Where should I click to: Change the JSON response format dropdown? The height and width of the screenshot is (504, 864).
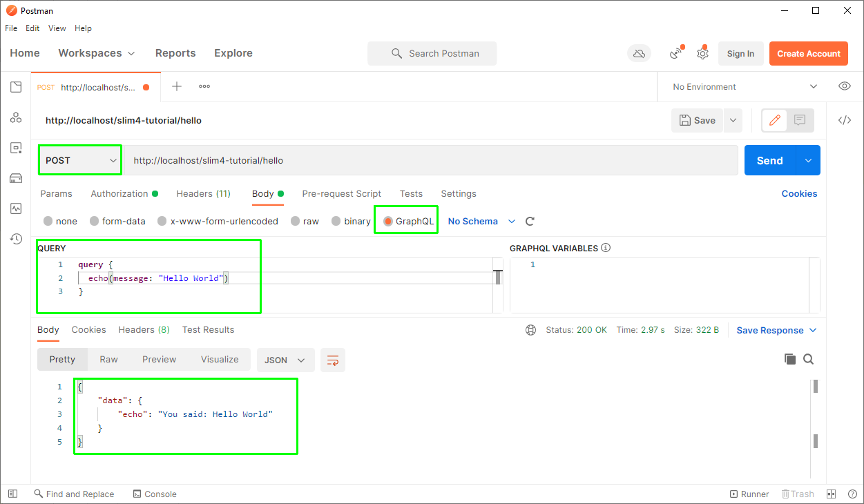coord(285,360)
